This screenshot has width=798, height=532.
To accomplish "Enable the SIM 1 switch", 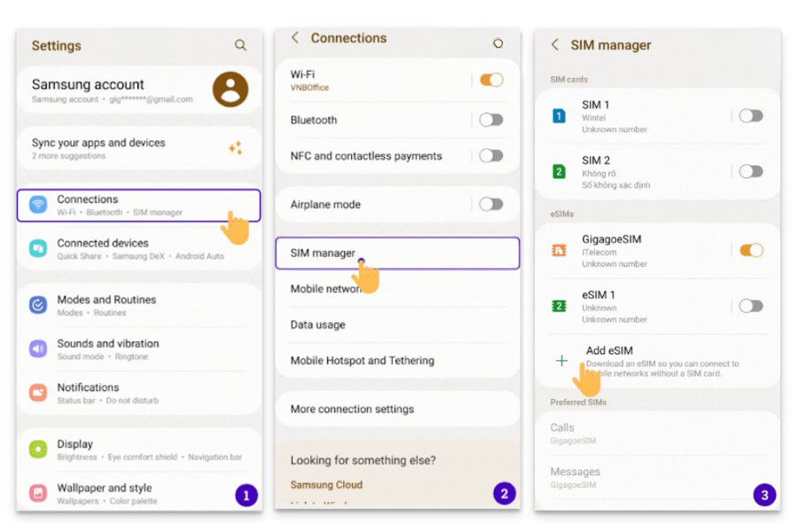I will tap(751, 115).
